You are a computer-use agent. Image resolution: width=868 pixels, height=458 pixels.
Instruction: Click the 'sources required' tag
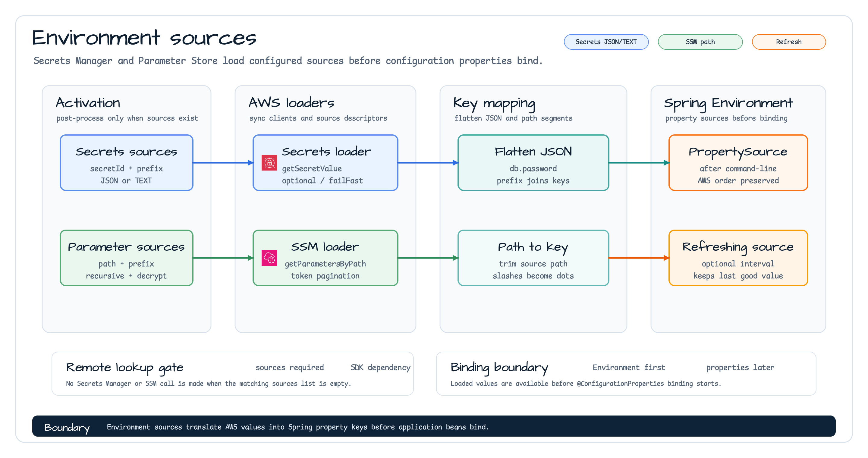(x=289, y=367)
